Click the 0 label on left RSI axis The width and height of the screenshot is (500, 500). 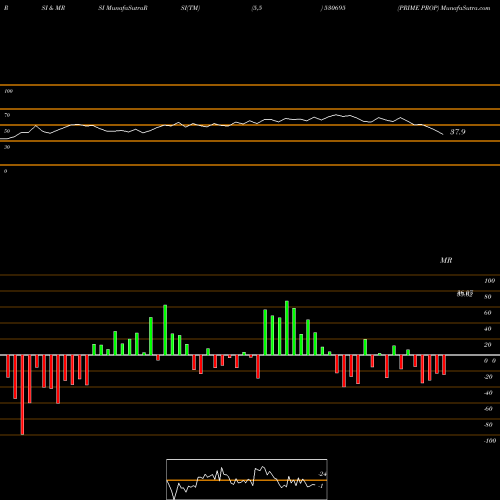pos(5,171)
